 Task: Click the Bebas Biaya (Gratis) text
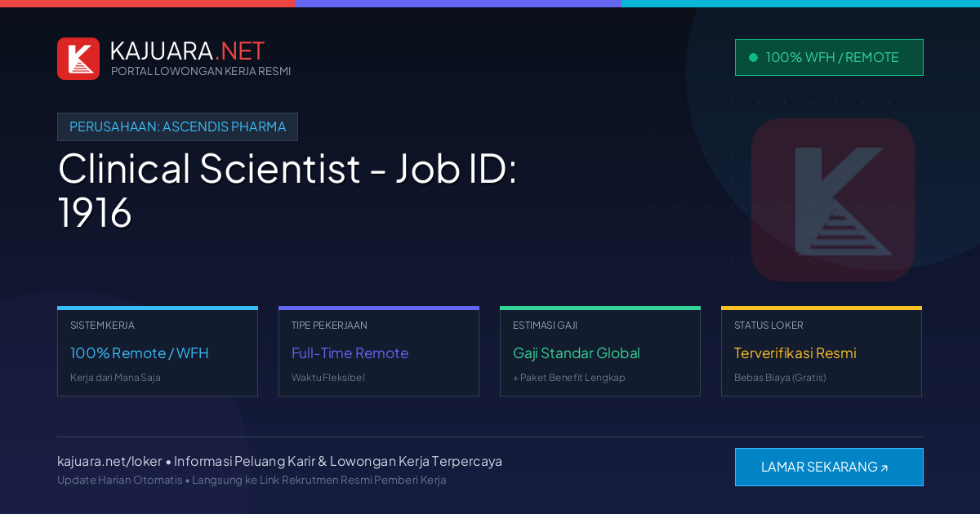coord(780,378)
